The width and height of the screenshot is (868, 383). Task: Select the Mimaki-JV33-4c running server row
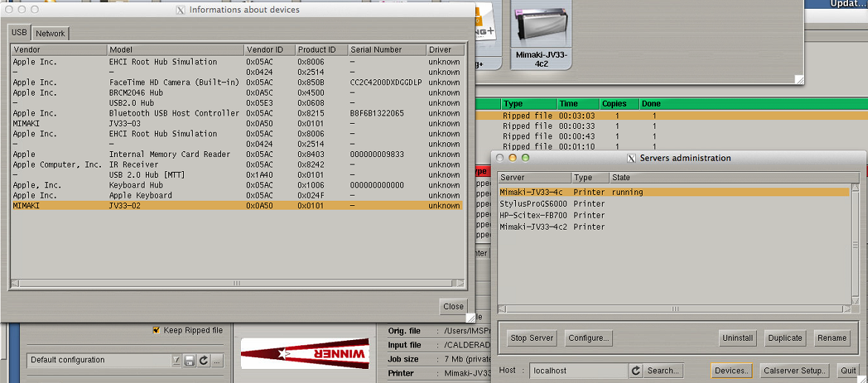pos(674,192)
